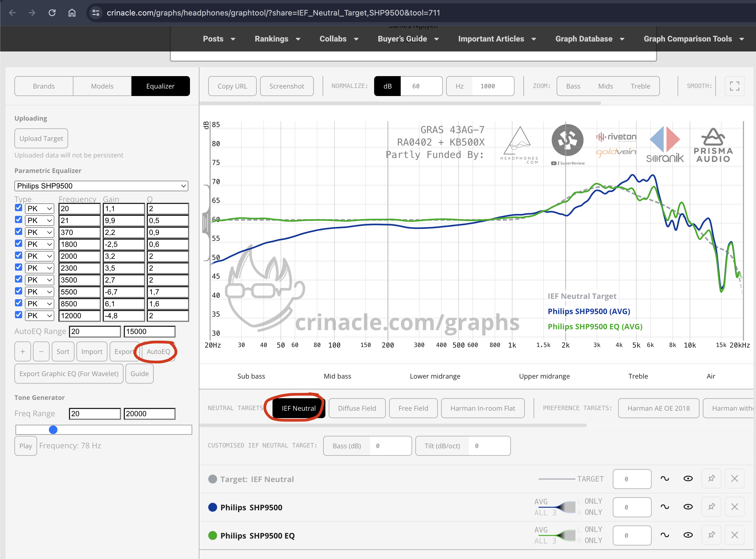Click the Sillranik sponsor logo
Image resolution: width=756 pixels, height=559 pixels.
[x=665, y=144]
